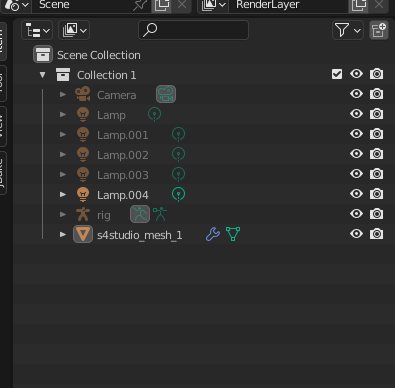
Task: Expand the Lamp.004 row
Action: click(63, 194)
